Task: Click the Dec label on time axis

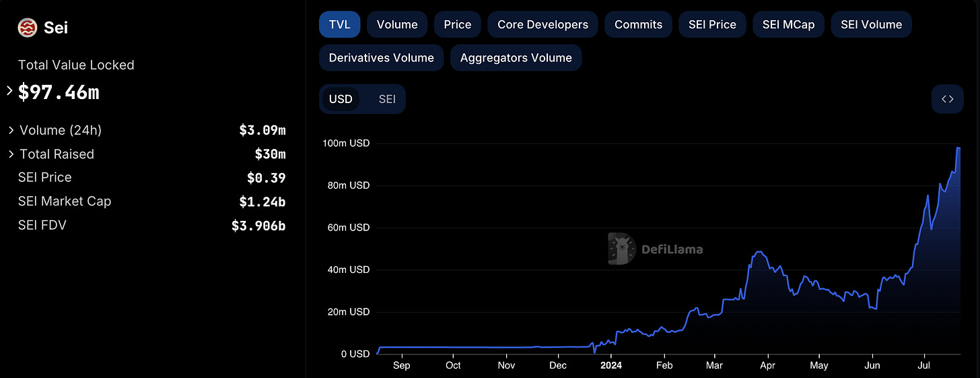Action: [558, 365]
